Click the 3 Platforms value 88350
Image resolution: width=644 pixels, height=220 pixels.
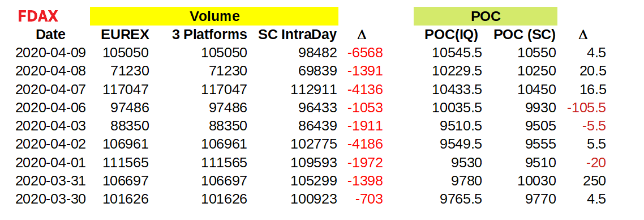click(x=228, y=126)
